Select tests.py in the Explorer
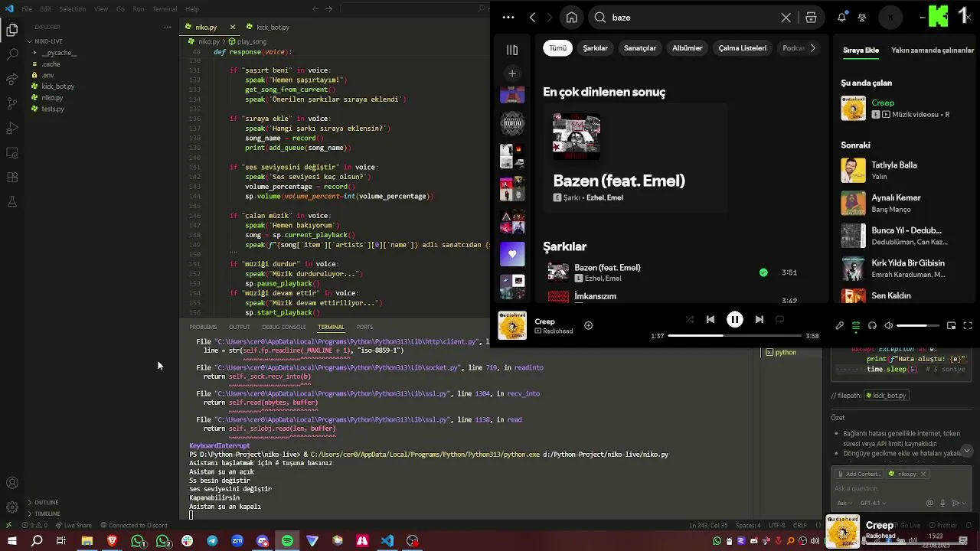Image resolution: width=980 pixels, height=551 pixels. (x=53, y=109)
